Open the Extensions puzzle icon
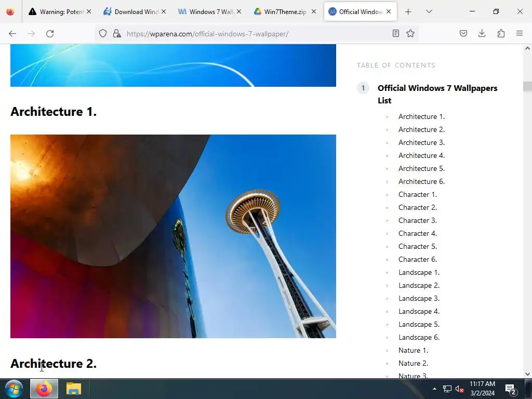The height and width of the screenshot is (399, 532). (501, 33)
